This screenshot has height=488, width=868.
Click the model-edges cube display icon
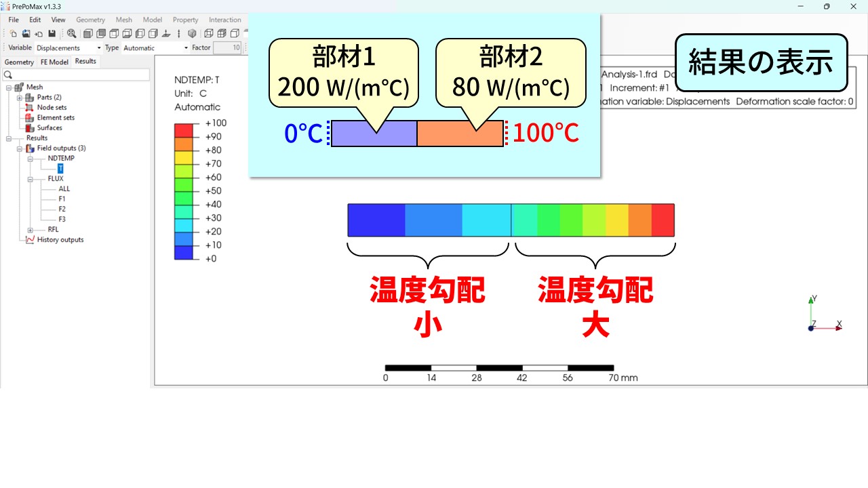(235, 34)
